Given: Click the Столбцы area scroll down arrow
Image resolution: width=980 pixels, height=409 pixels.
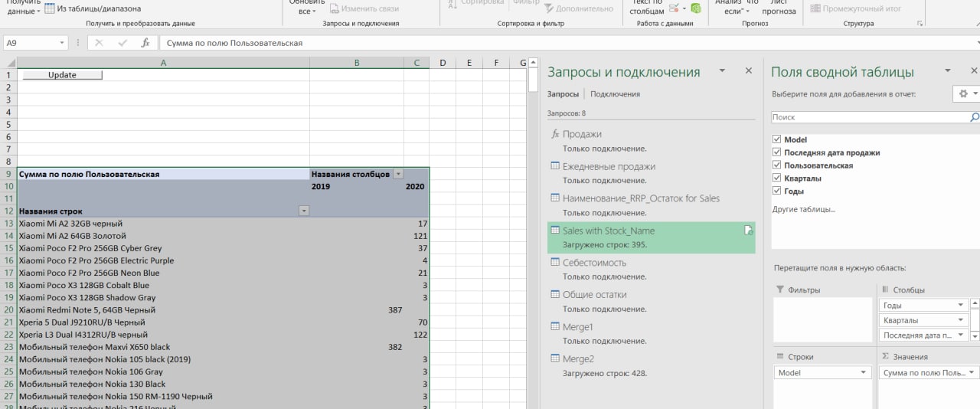Looking at the screenshot, I should tap(975, 336).
